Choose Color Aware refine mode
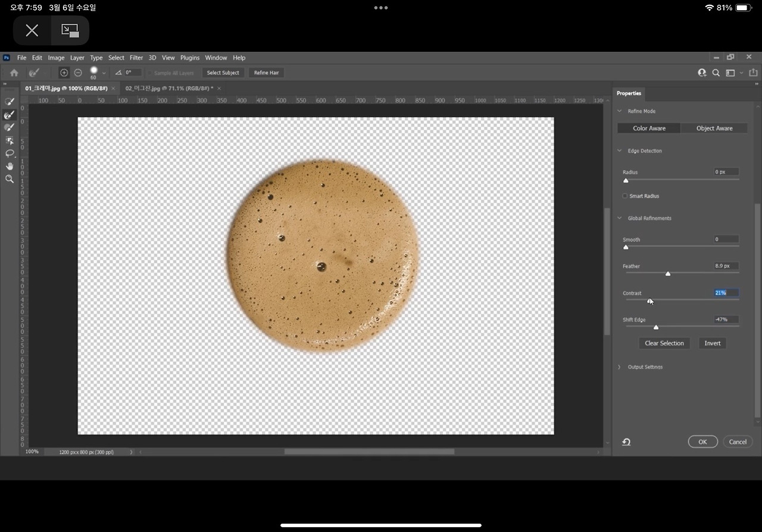Screen dimensions: 762x532 point(649,128)
